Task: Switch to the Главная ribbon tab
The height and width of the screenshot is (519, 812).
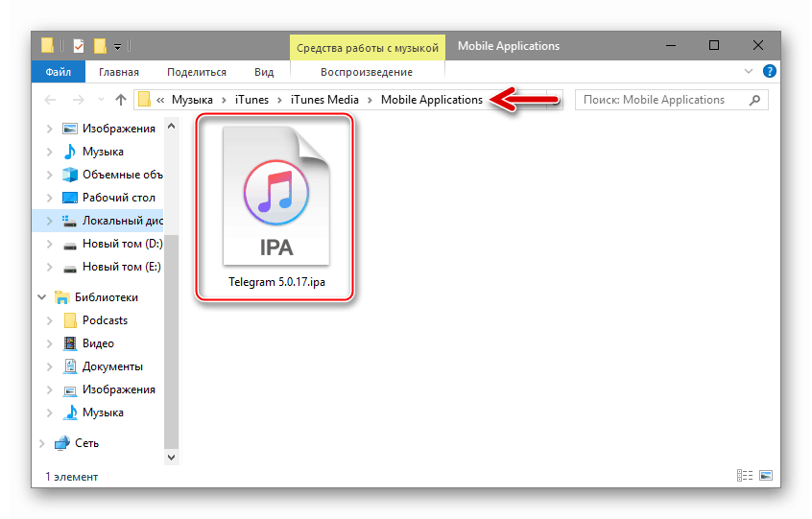Action: point(119,72)
